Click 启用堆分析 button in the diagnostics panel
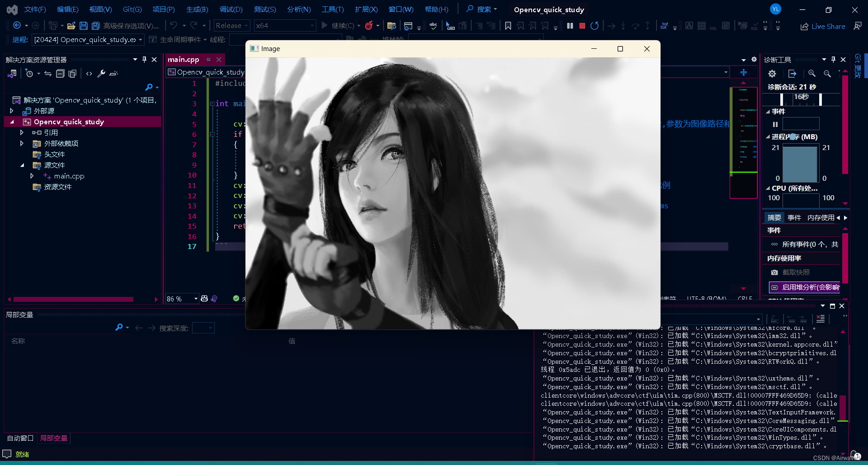Image resolution: width=868 pixels, height=465 pixels. tap(805, 287)
